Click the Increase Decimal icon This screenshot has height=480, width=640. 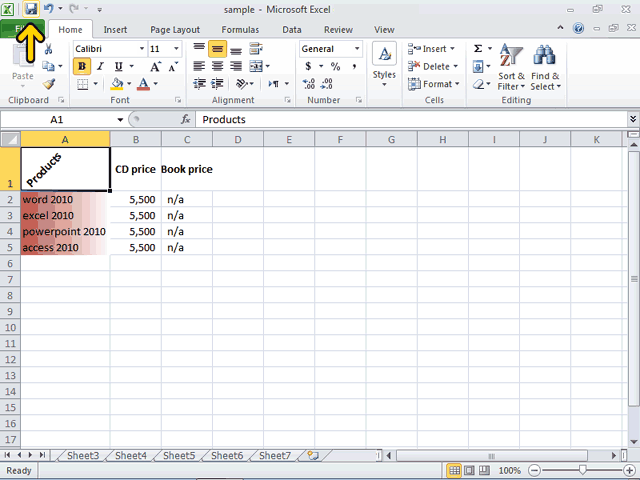(x=309, y=84)
